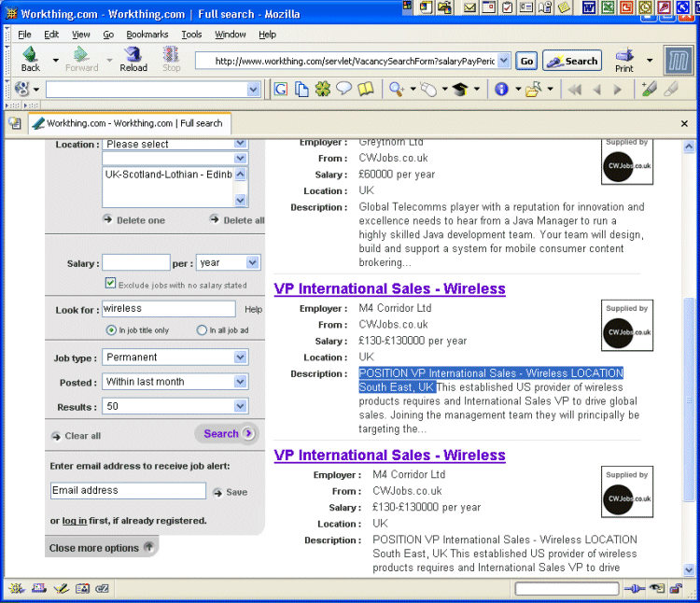Click the graduation cap icon in toolbar
Image resolution: width=700 pixels, height=603 pixels.
[460, 90]
